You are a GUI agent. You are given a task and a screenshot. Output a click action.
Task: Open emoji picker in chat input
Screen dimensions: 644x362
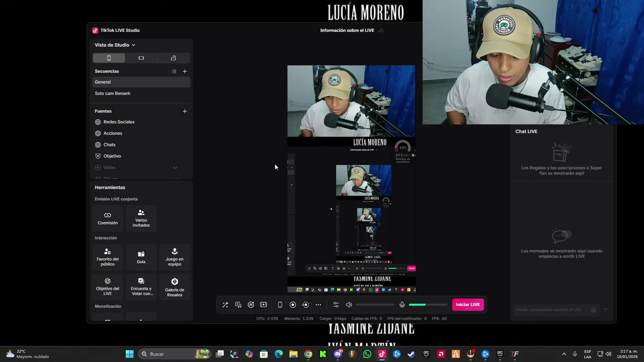tap(594, 310)
